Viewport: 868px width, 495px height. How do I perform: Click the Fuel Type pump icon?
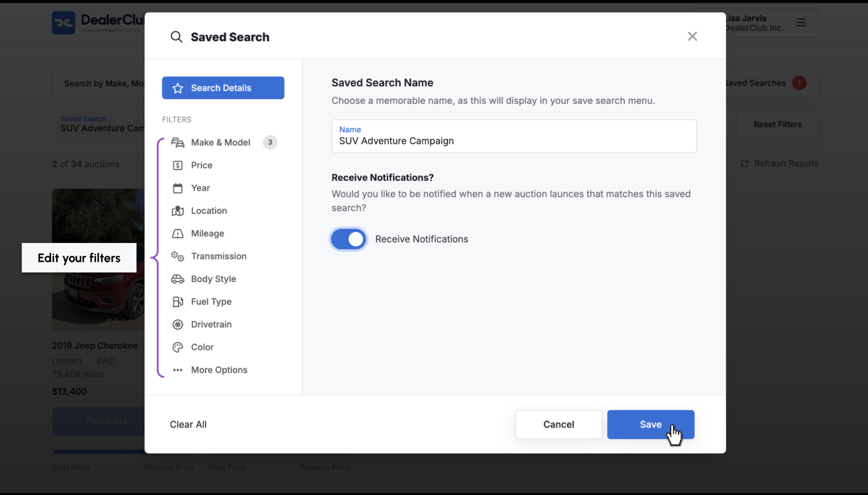(x=177, y=302)
